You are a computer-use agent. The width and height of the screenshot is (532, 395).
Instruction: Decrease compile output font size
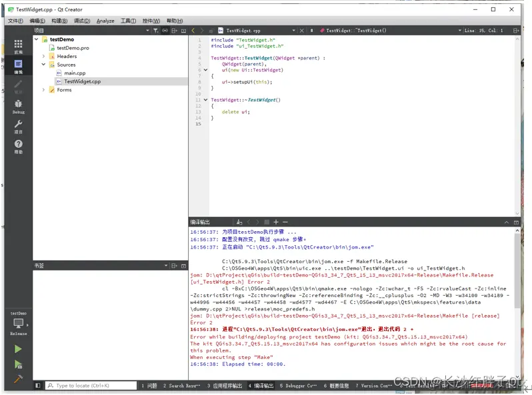coord(285,222)
